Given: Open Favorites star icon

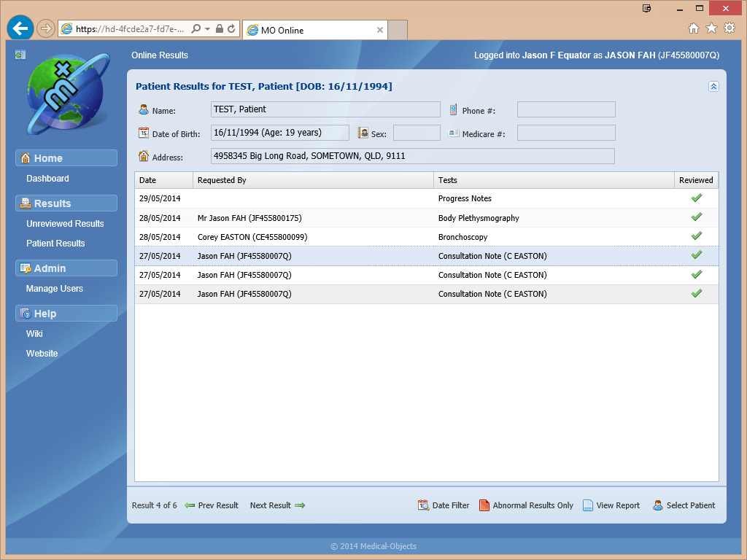Looking at the screenshot, I should [711, 28].
